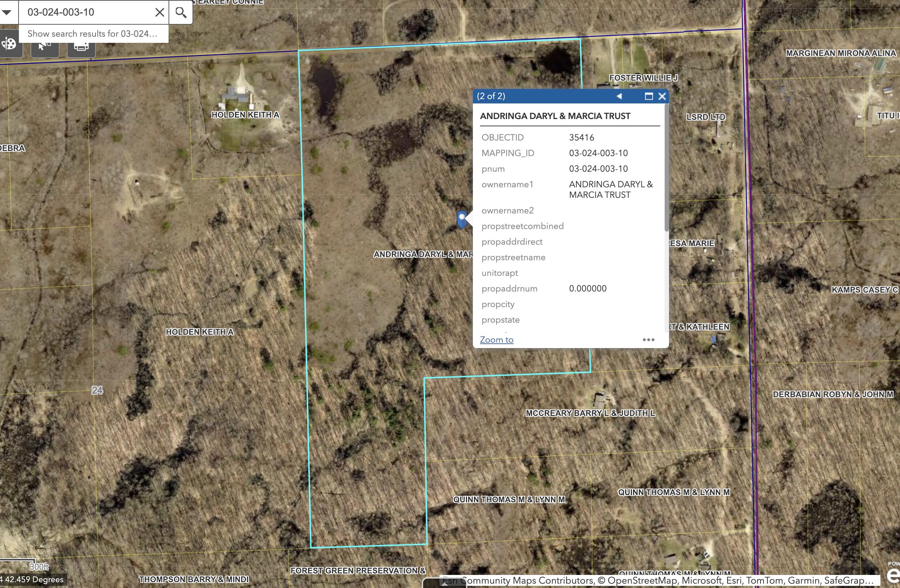
Task: Go to previous feature in popup
Action: (619, 96)
